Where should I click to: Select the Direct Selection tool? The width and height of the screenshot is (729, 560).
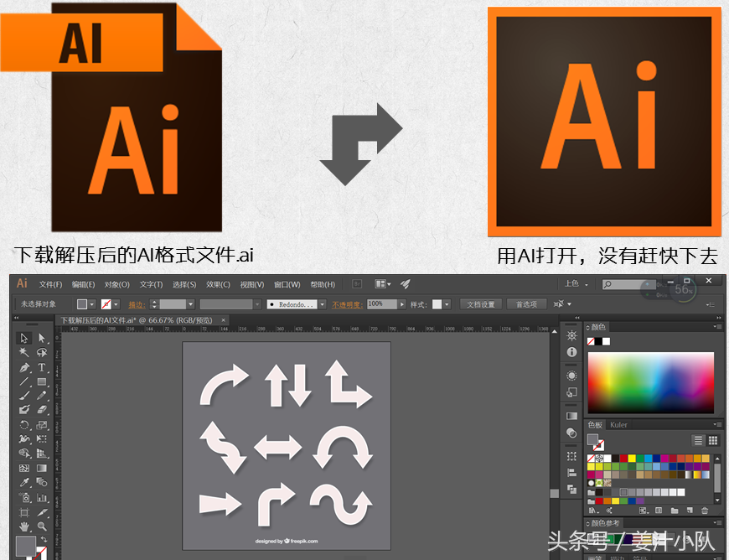[41, 338]
